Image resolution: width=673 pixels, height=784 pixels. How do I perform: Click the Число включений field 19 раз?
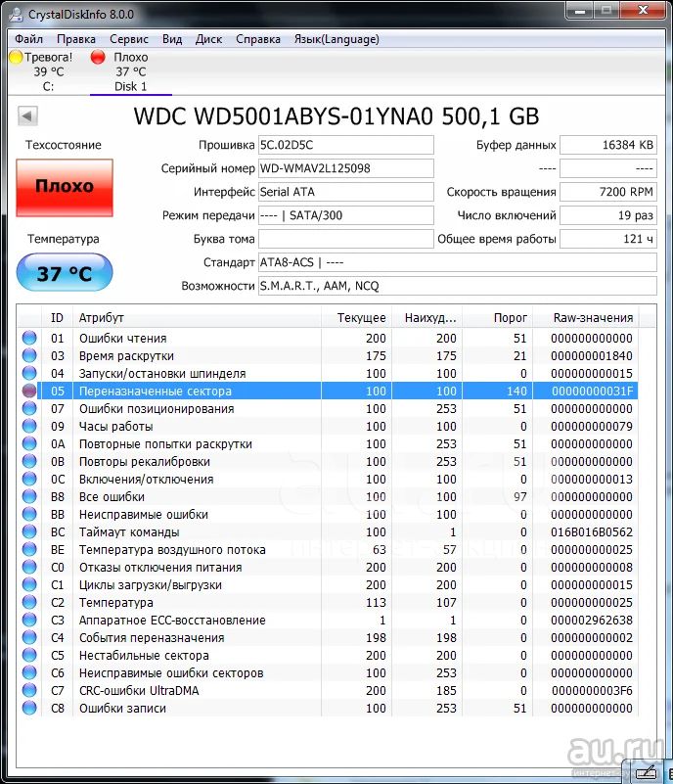coord(608,215)
